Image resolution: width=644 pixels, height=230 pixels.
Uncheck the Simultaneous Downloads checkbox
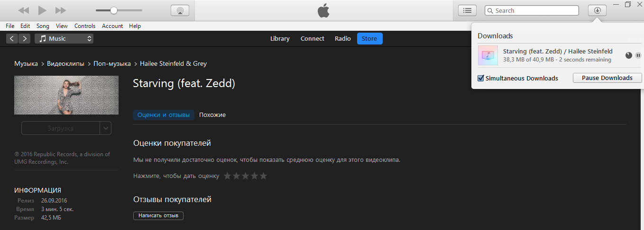tap(480, 78)
